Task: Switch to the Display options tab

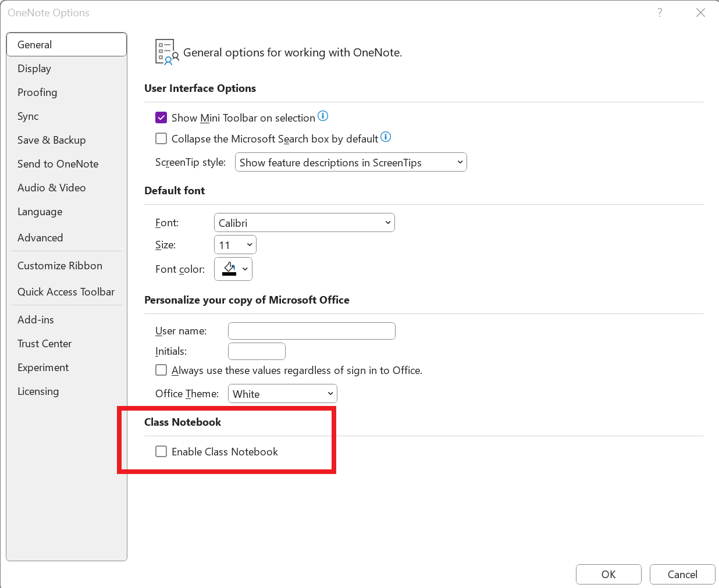Action: [x=34, y=68]
